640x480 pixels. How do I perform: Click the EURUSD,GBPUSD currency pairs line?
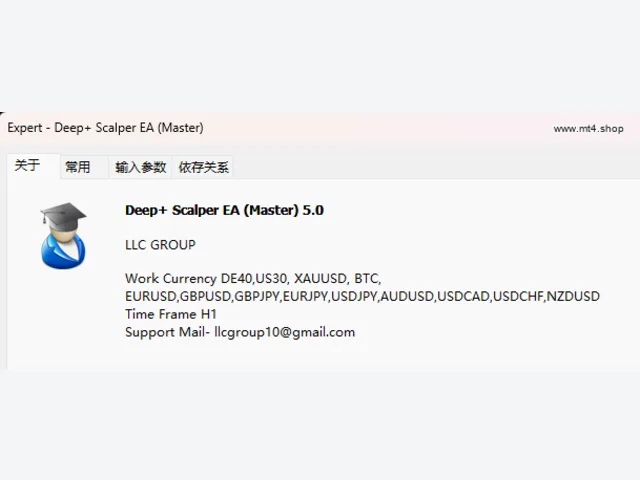[x=362, y=296]
